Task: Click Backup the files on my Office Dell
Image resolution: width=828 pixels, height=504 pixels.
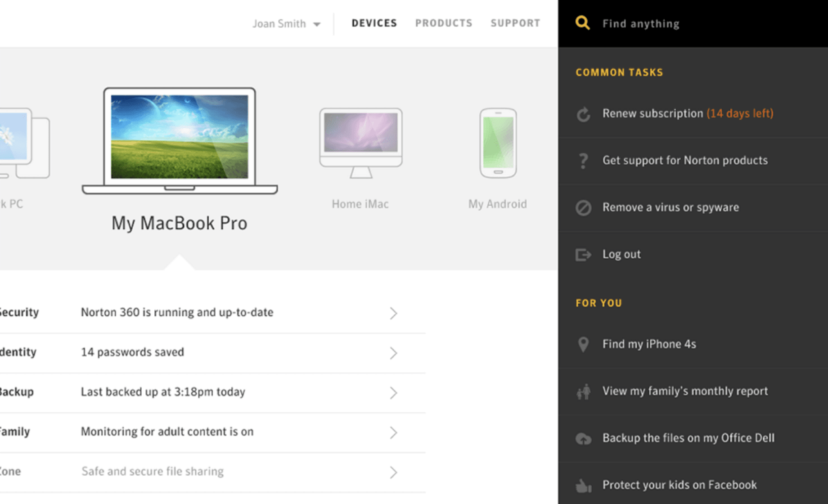Action: click(x=688, y=438)
